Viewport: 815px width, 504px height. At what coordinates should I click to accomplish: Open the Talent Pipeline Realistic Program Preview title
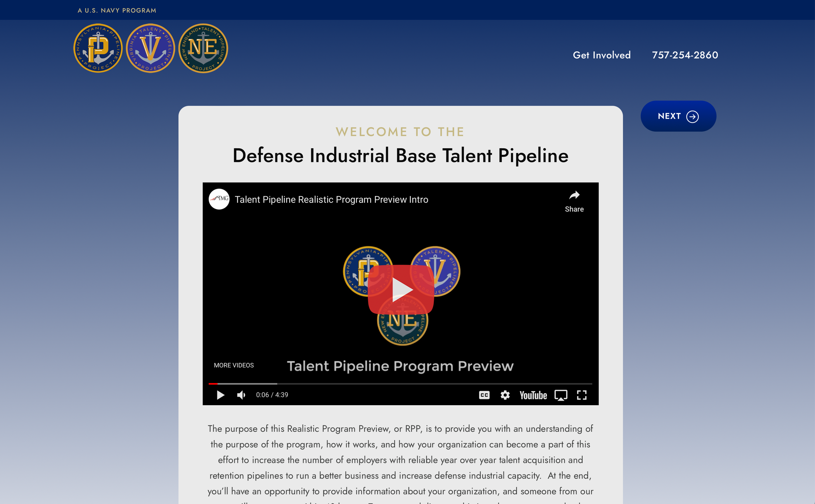(332, 199)
